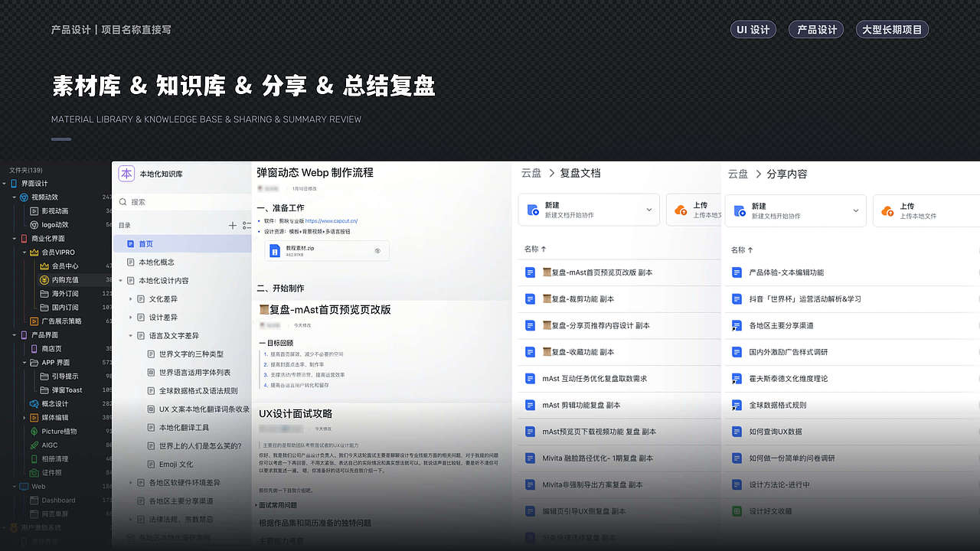Open 本地化翻译工具 page

pos(182,428)
